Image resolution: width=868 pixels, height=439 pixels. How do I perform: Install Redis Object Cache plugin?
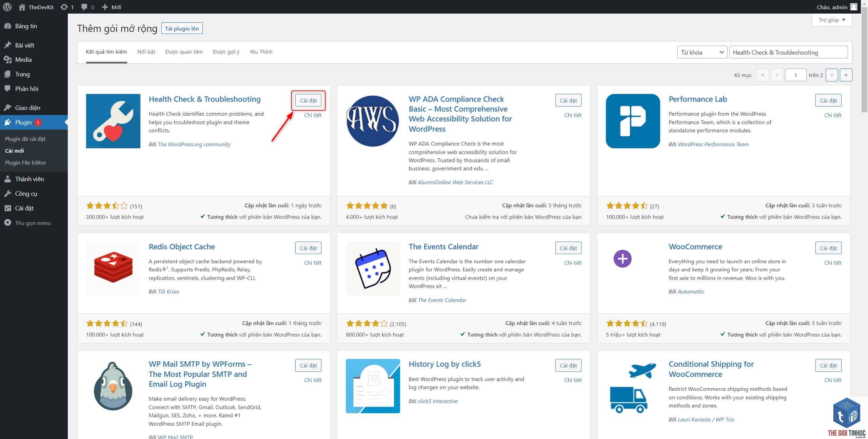pos(308,248)
